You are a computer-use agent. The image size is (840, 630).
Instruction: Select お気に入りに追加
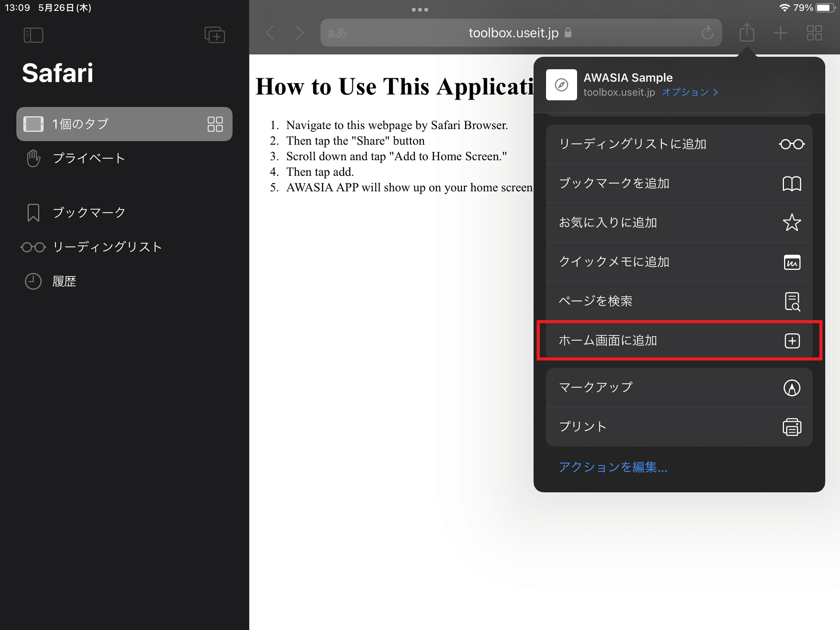679,223
